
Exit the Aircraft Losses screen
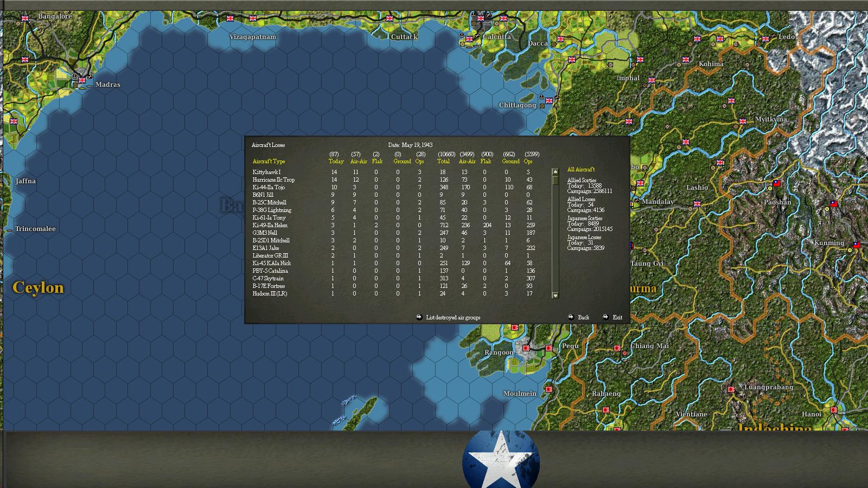tap(617, 317)
